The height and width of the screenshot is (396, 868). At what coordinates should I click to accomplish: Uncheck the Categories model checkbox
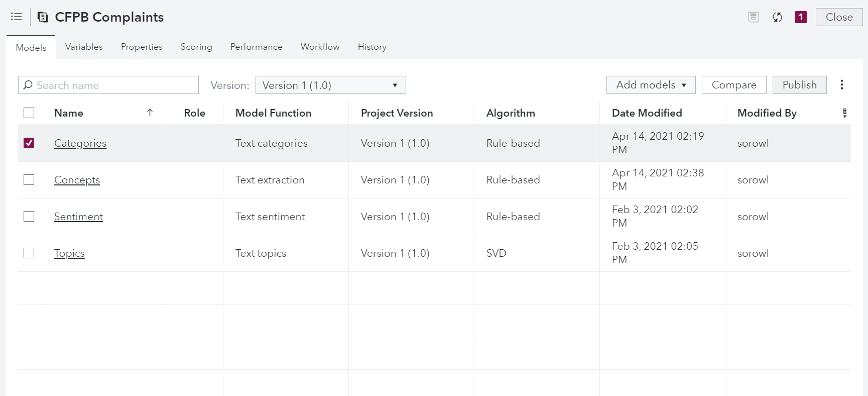(29, 143)
